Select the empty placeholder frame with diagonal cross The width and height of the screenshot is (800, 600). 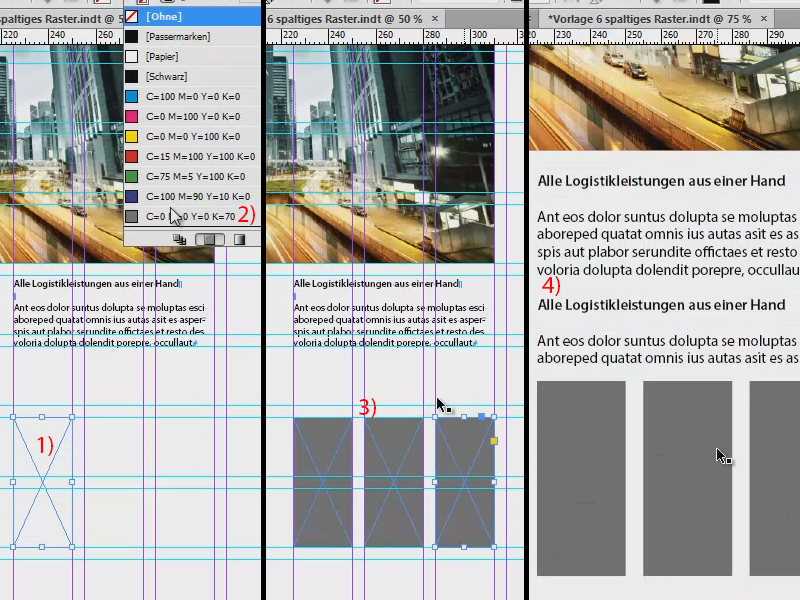(x=42, y=480)
